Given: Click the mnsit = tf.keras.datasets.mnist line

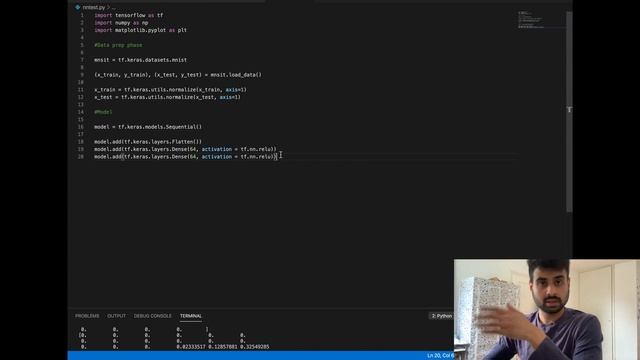Looking at the screenshot, I should [140, 60].
